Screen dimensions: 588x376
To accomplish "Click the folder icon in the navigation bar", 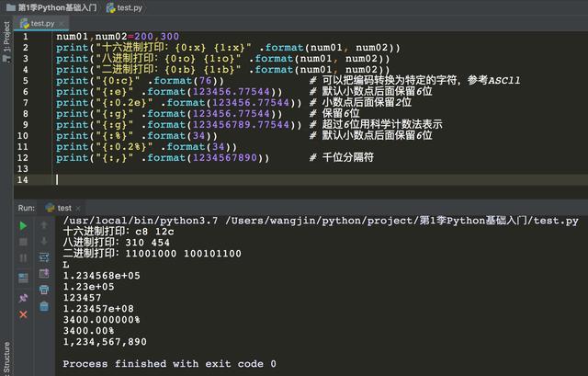I will coord(11,7).
